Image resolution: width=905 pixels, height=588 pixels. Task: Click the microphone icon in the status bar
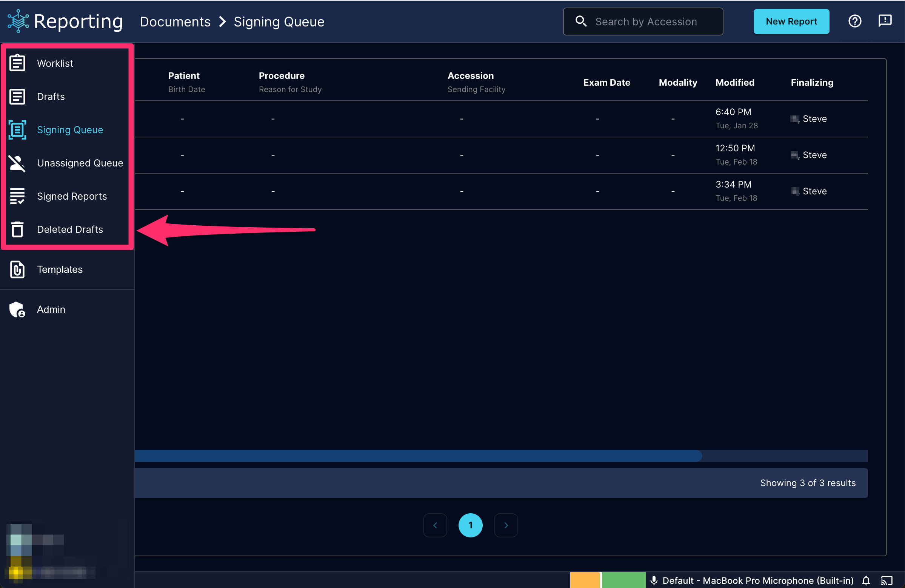pos(654,580)
